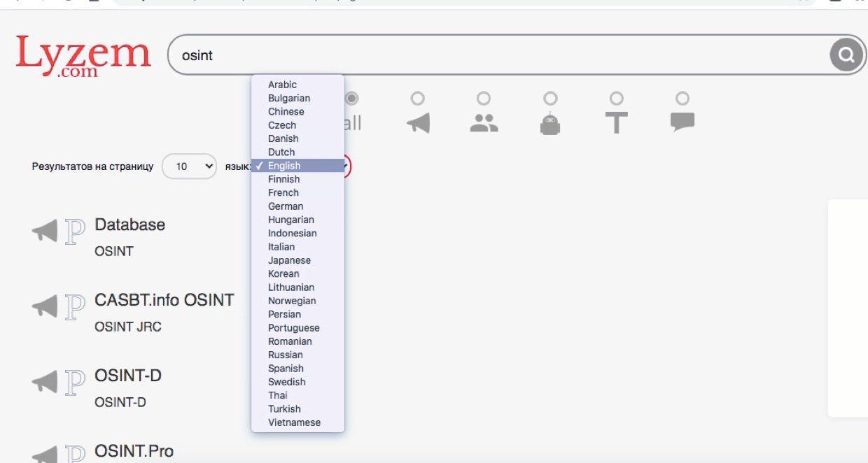868x463 pixels.
Task: Click the outlined P icon beside OSINT-D
Action: click(x=75, y=383)
